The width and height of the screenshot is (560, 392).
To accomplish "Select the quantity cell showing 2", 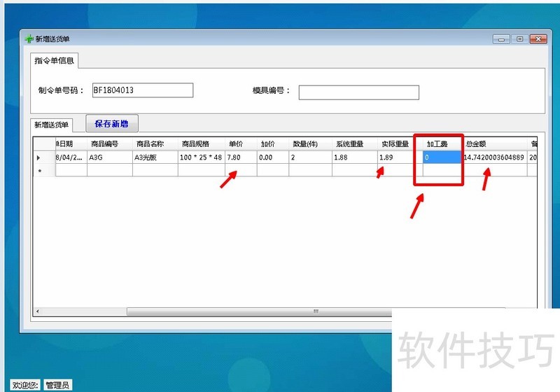I will tap(310, 157).
